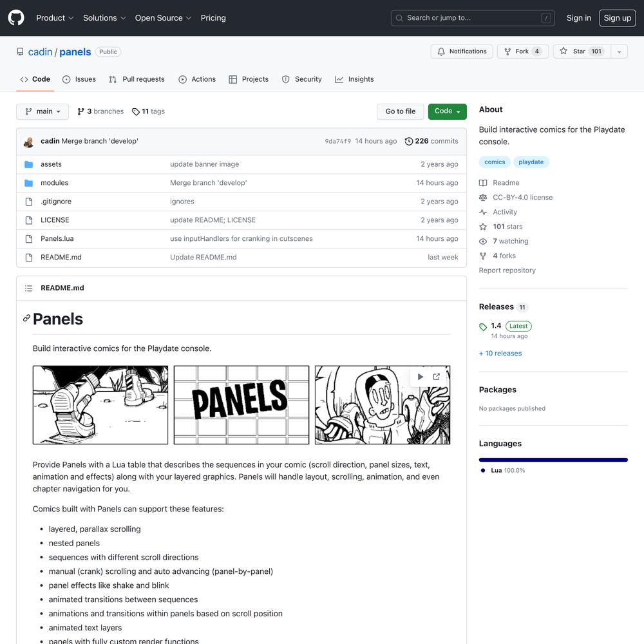Open the GitHub logo homepage icon
Screen dimensions: 644x644
[x=16, y=17]
